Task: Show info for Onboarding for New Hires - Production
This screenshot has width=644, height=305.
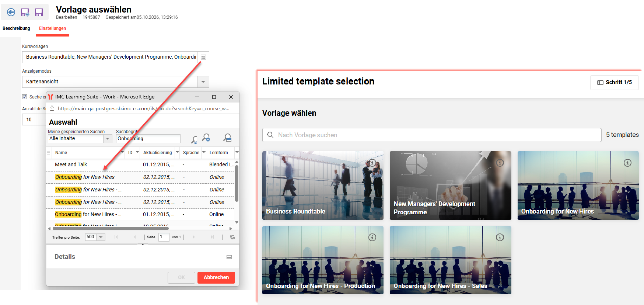Action: [x=372, y=237]
